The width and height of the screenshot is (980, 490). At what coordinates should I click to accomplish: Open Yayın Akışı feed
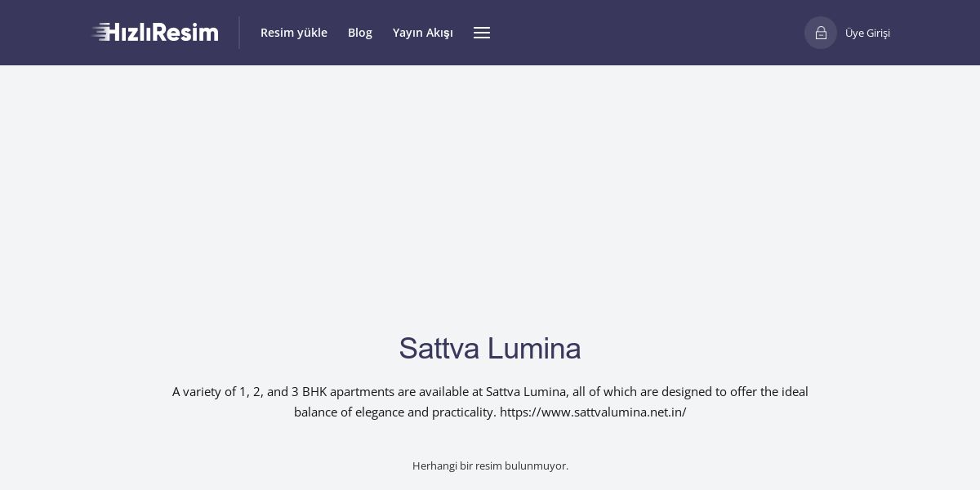click(423, 33)
